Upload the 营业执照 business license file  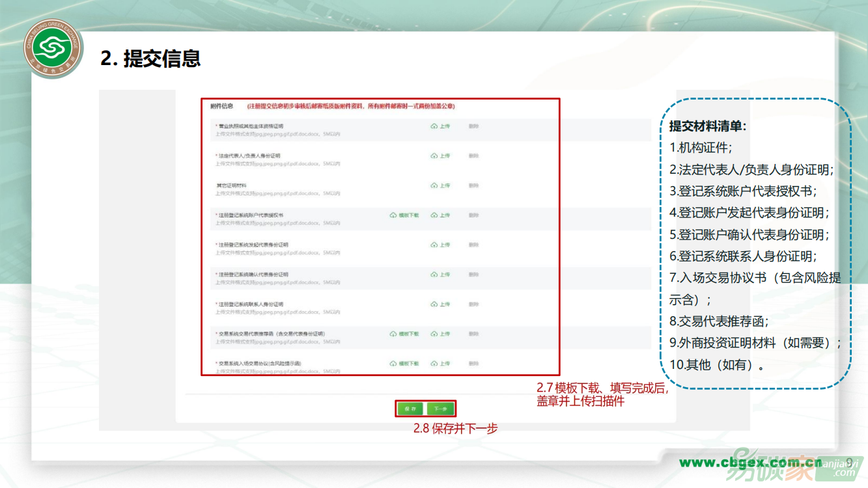coord(441,126)
